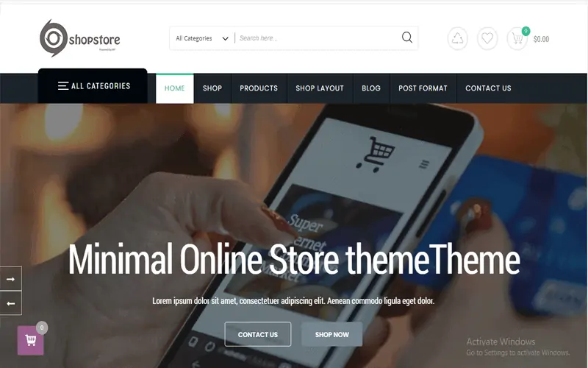Open the POST FORMAT menu item

423,88
